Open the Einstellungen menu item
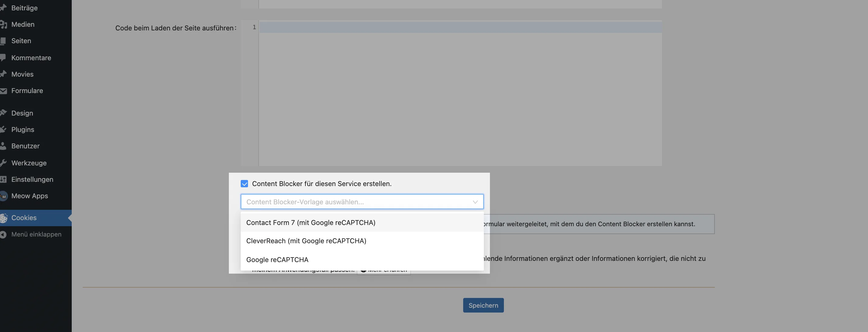The width and height of the screenshot is (868, 332). pyautogui.click(x=32, y=179)
